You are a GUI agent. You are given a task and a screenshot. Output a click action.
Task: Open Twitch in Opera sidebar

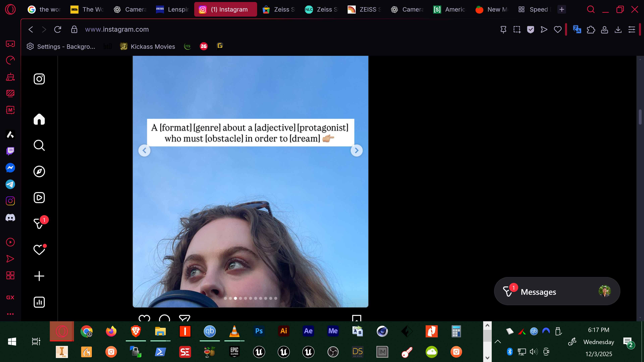[10, 151]
